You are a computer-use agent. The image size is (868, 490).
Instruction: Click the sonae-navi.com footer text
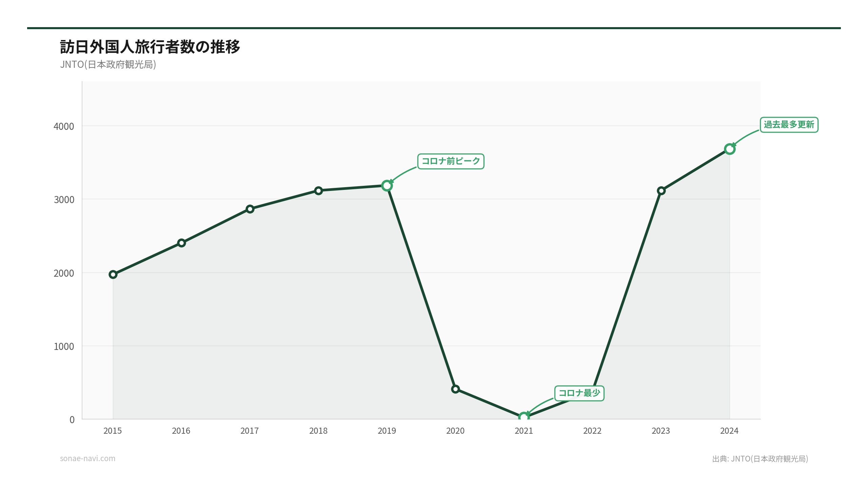(87, 458)
